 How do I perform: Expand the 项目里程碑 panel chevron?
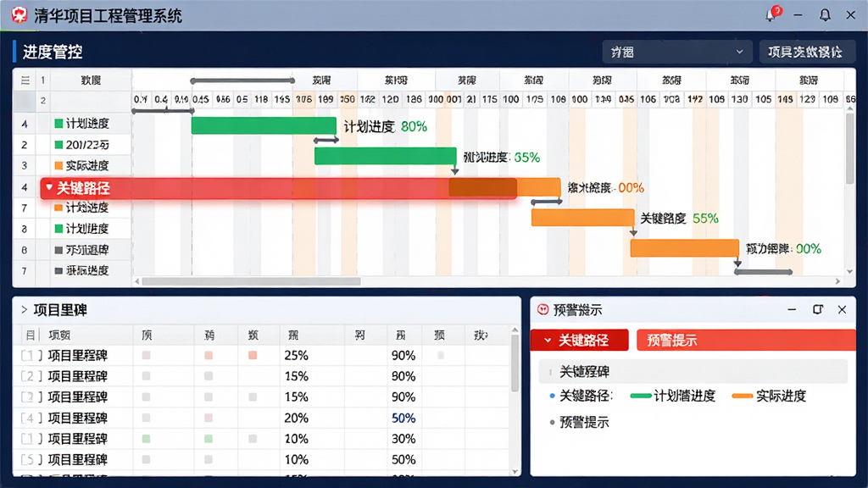coord(25,310)
